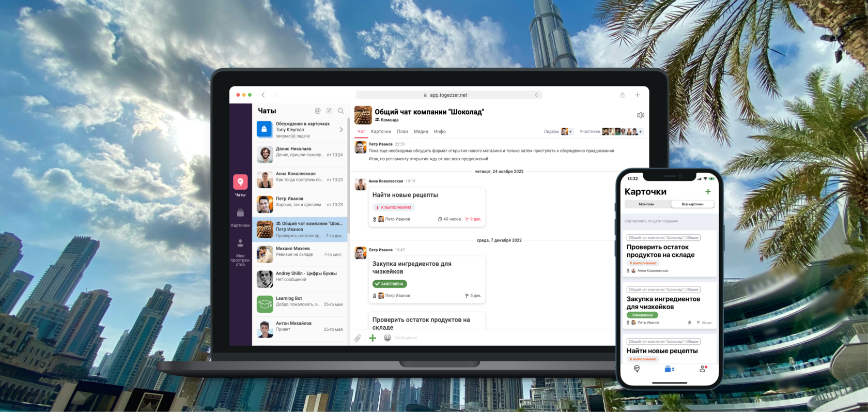Switch to the Чат tab
Screen dimensions: 868x412
361,131
